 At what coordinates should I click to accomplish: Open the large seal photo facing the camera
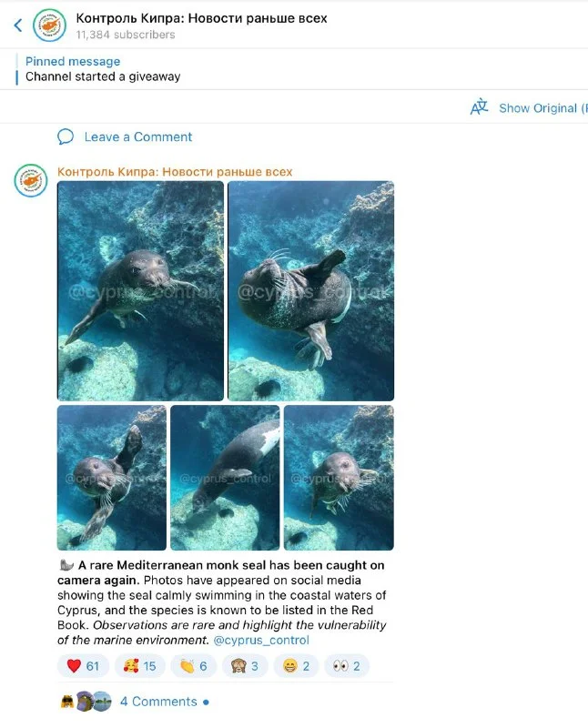point(140,290)
